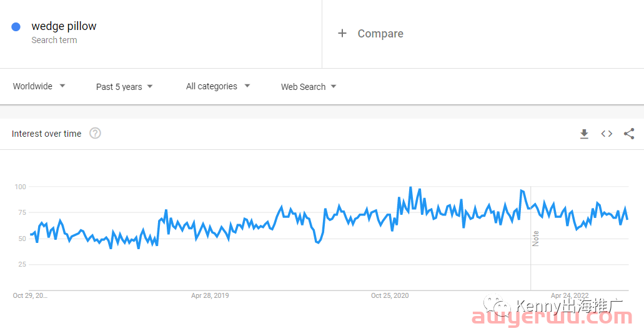Click the Note marker on chart
This screenshot has width=644, height=336.
pos(535,239)
